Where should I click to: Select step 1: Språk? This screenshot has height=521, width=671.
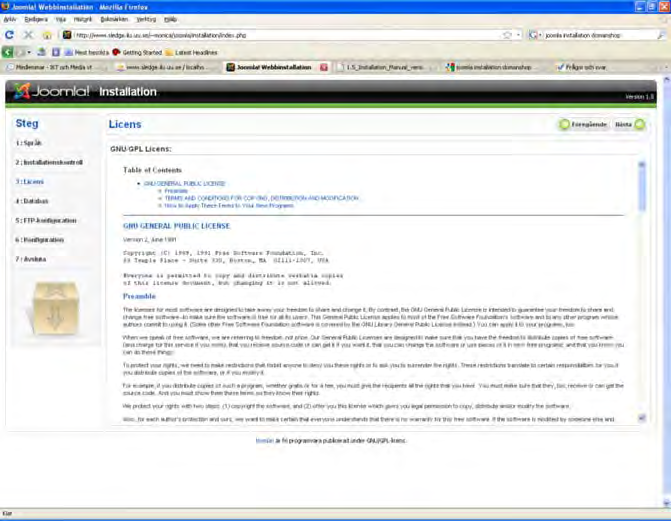tap(29, 143)
